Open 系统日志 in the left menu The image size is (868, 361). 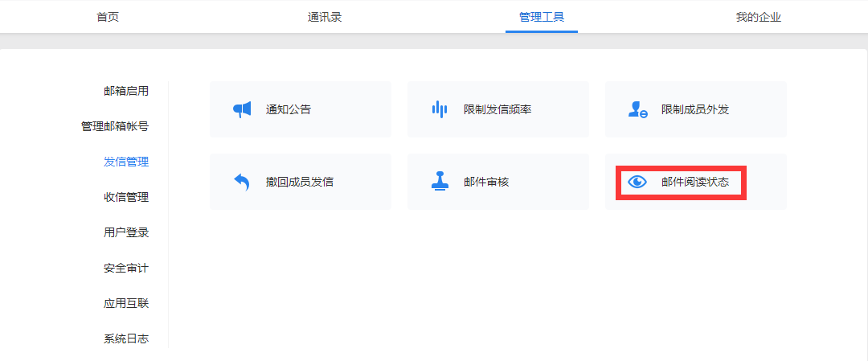(126, 338)
